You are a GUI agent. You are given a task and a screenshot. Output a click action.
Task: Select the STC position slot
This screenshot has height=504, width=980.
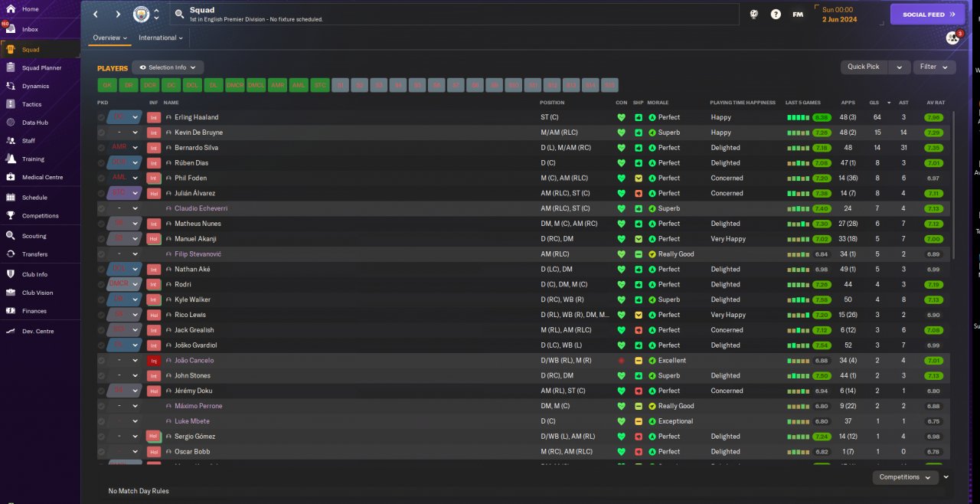321,85
